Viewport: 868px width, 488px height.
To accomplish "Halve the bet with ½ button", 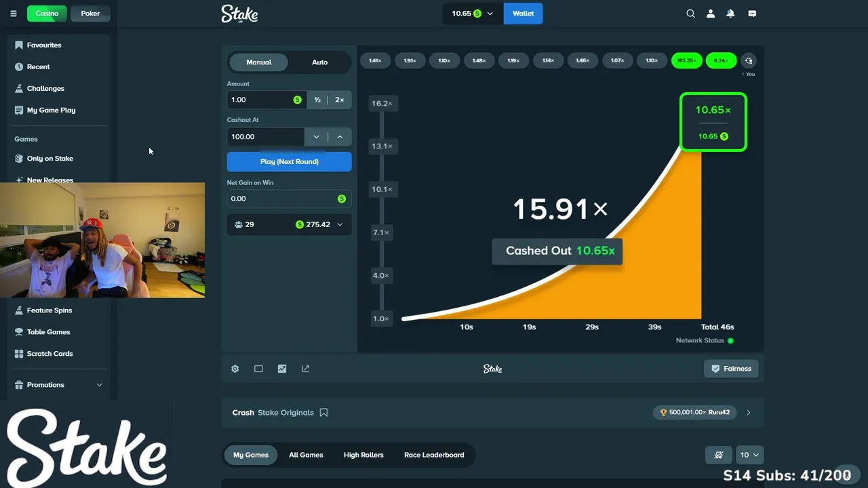I will (317, 100).
